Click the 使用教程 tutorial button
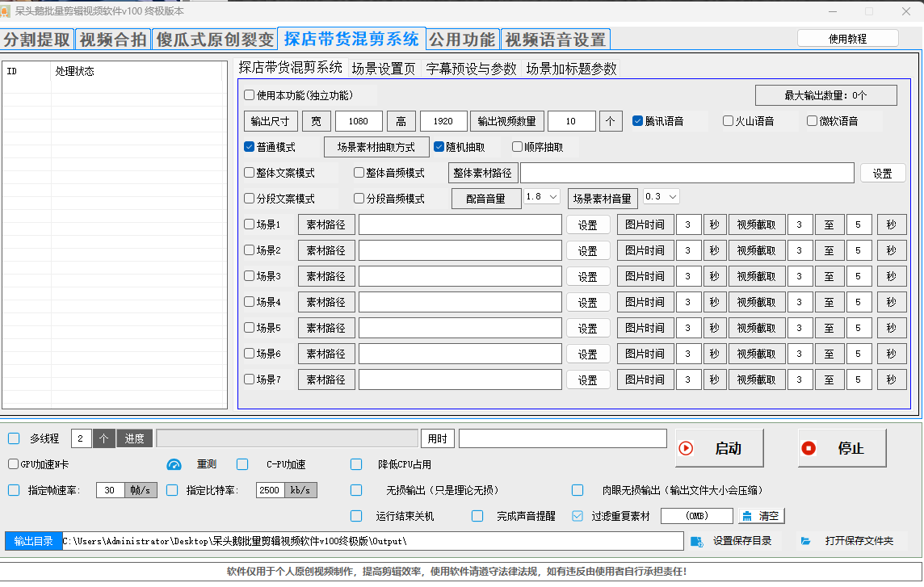This screenshot has width=924, height=587. coord(847,39)
